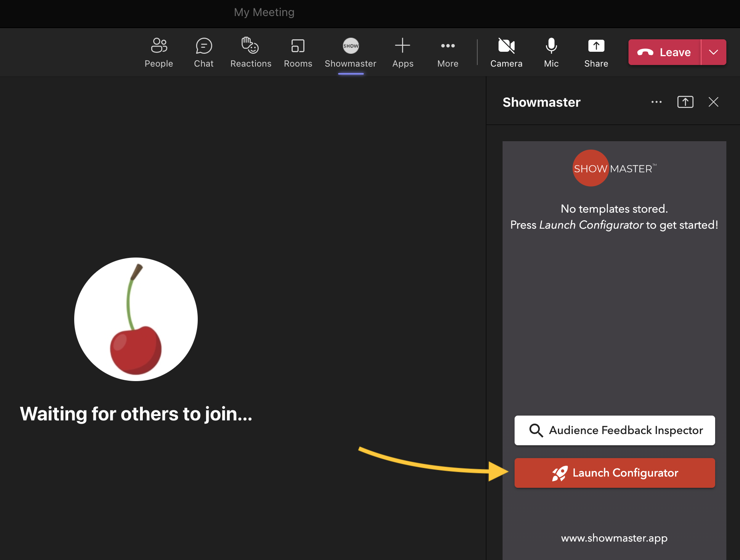
Task: Expand the Leave options chevron
Action: coord(714,52)
